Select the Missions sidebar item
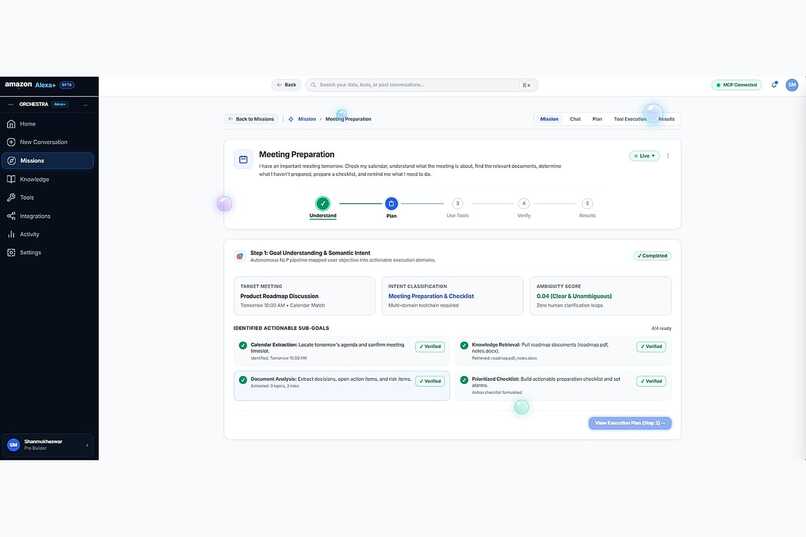The width and height of the screenshot is (806, 537). pyautogui.click(x=47, y=160)
